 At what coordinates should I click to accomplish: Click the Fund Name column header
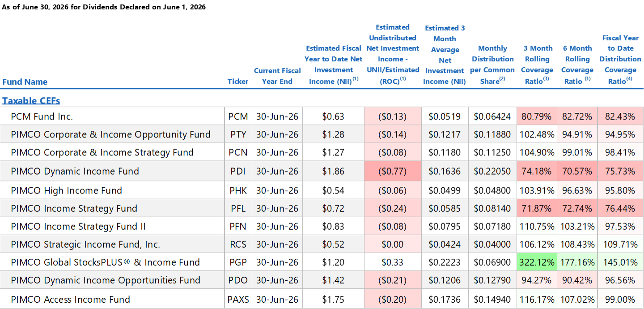pos(25,82)
